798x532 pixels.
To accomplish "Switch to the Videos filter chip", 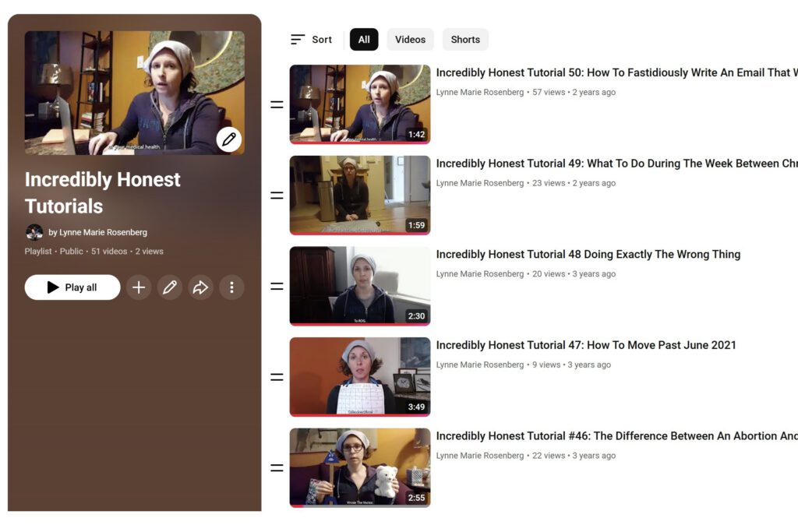I will coord(410,40).
